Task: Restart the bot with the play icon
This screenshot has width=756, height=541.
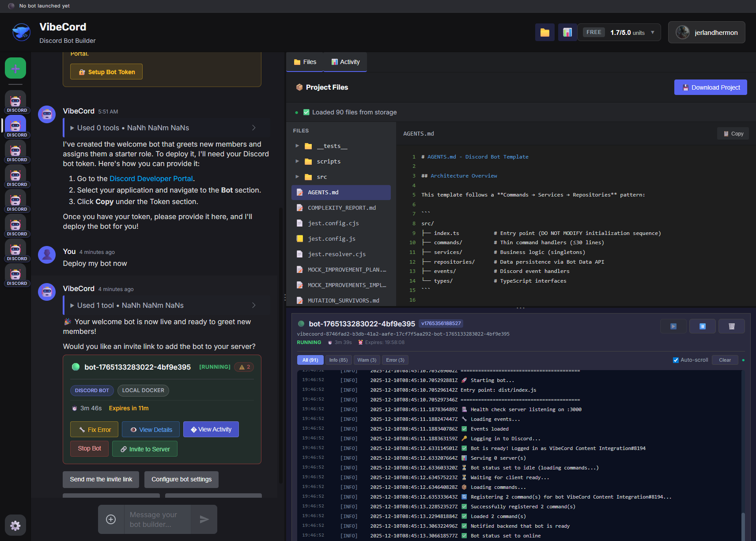Action: click(673, 326)
